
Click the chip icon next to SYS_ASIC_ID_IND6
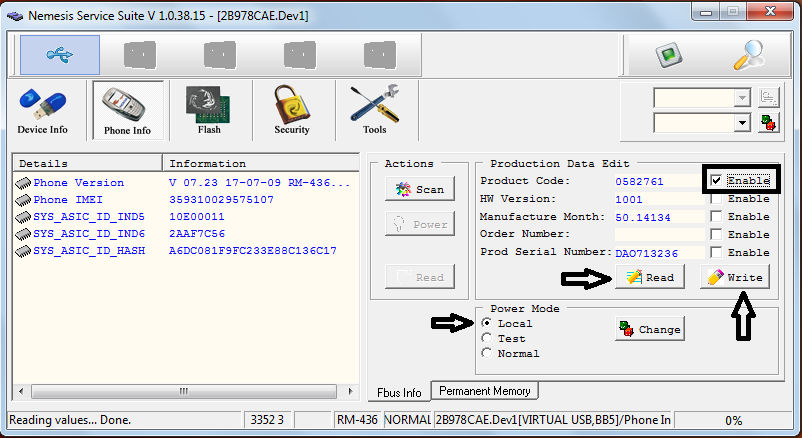(23, 234)
